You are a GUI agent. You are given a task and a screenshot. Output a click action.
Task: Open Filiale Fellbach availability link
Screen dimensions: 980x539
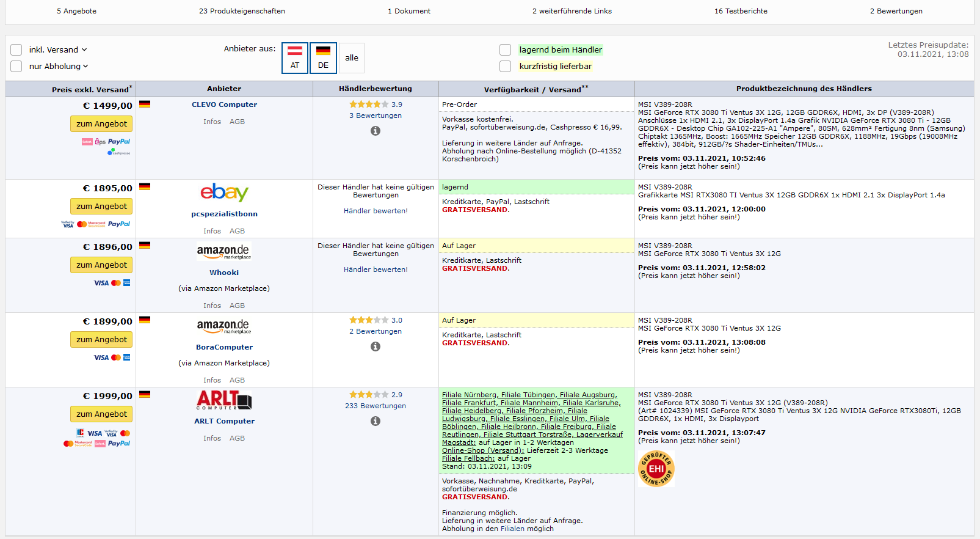pyautogui.click(x=468, y=458)
